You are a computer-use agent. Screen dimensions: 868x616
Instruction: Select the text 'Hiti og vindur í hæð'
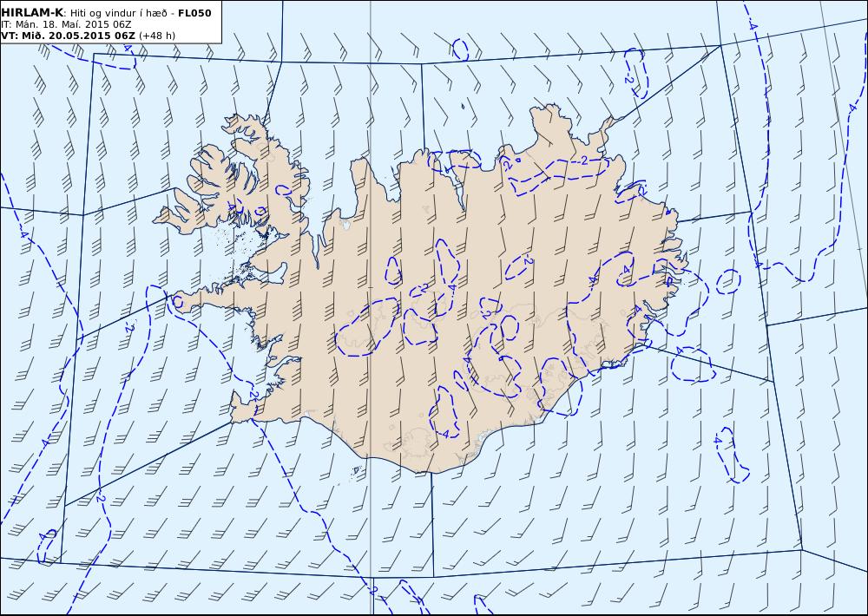pyautogui.click(x=122, y=13)
